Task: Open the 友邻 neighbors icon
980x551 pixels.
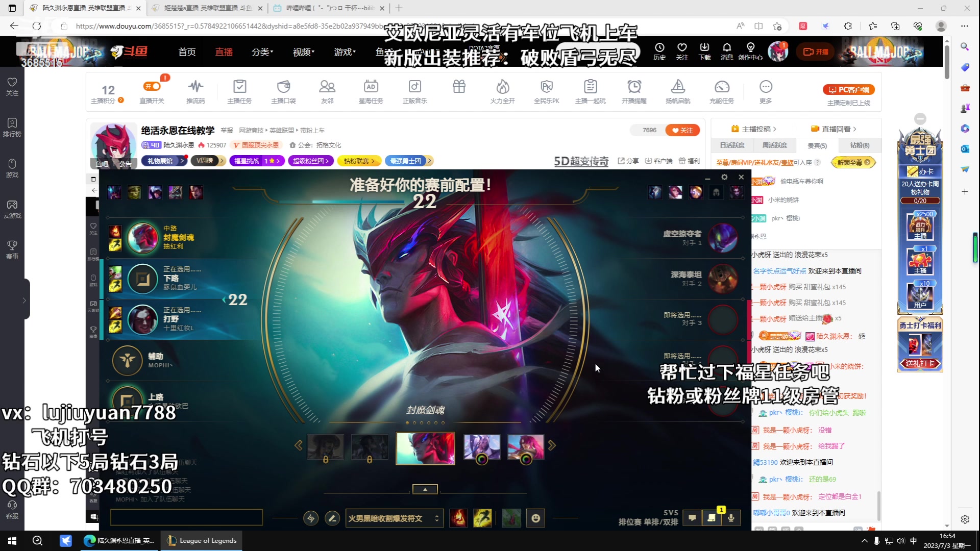Action: [x=327, y=92]
